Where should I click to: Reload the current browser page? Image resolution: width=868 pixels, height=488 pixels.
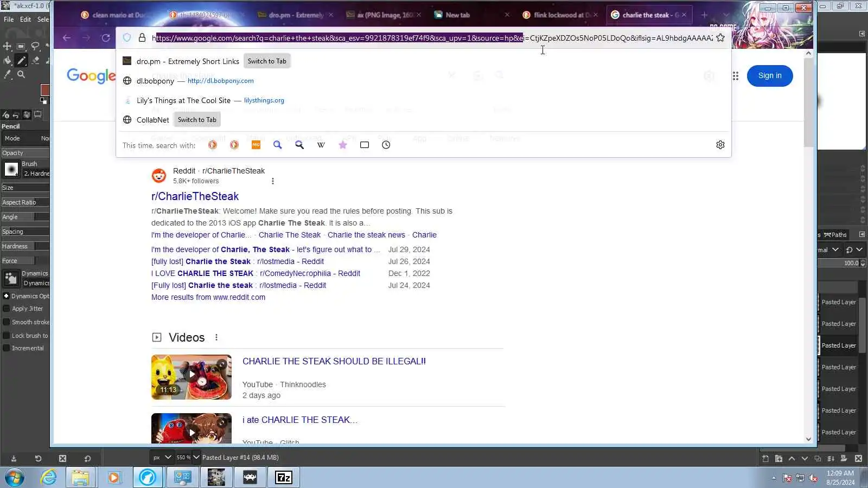click(106, 38)
